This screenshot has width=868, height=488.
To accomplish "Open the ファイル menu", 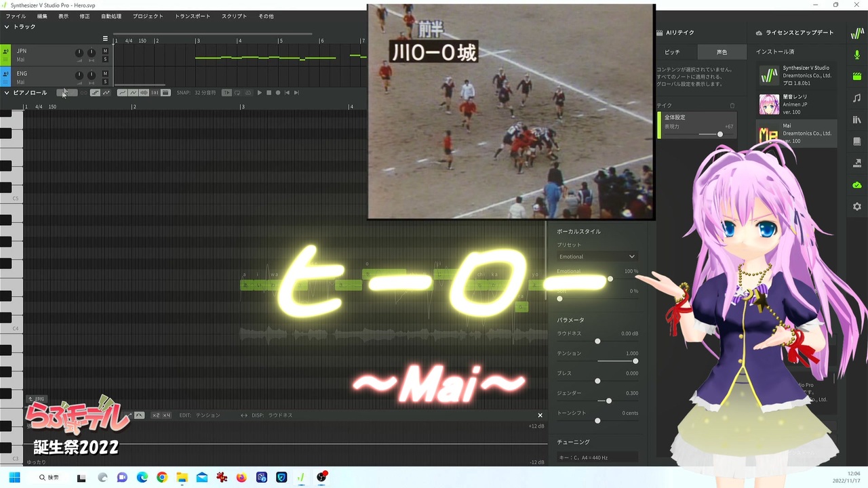I will [16, 16].
